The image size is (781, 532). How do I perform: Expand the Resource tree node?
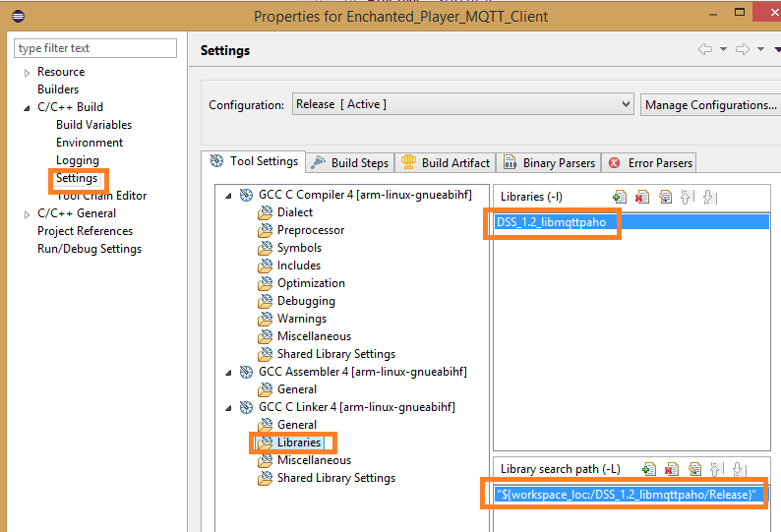[x=27, y=73]
